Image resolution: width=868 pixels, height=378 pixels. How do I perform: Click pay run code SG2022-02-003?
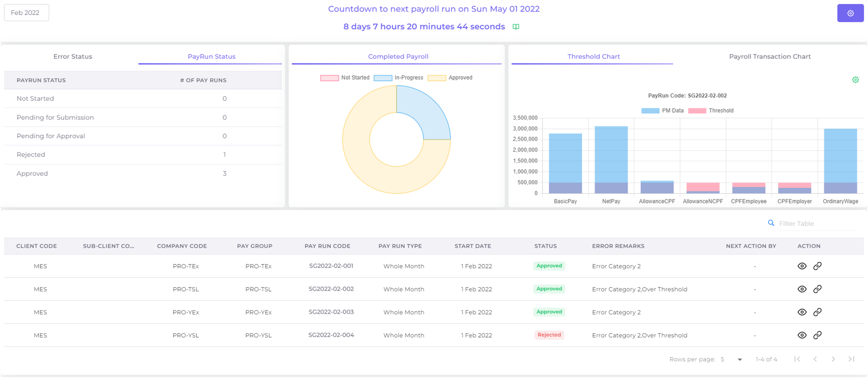(x=331, y=312)
